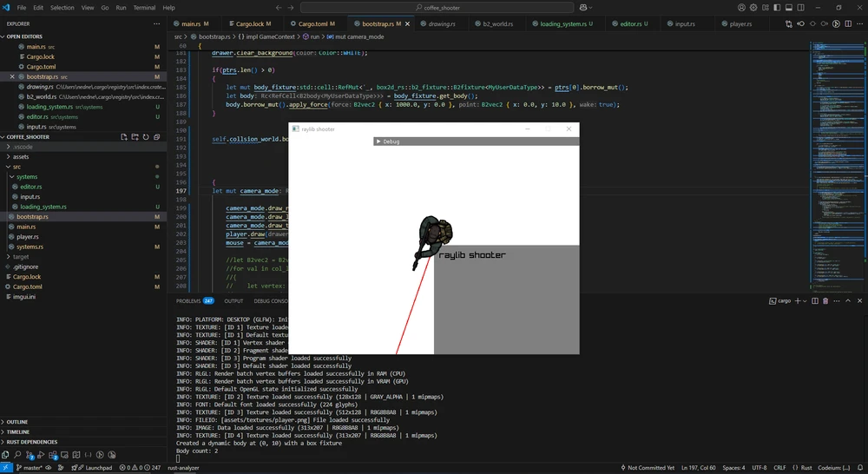Viewport: 868px width, 474px height.
Task: Open Cargo.toml in the file tree
Action: [27, 286]
